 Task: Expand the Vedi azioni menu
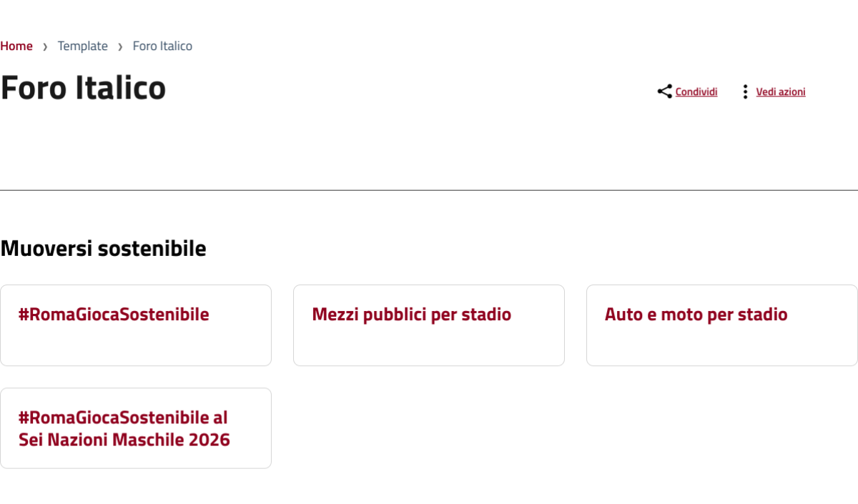click(781, 92)
